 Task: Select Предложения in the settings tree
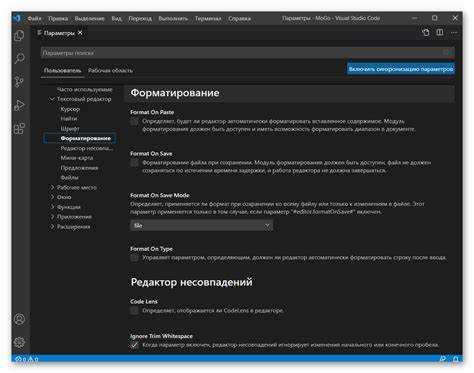click(79, 168)
